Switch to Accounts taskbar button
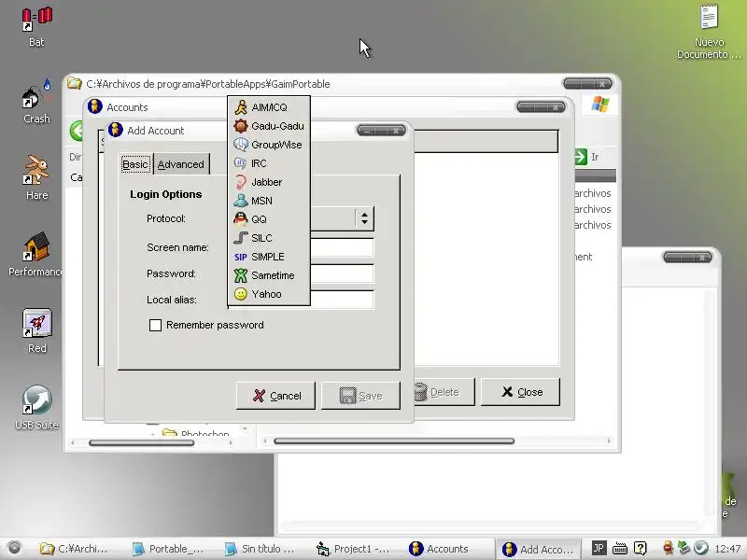The width and height of the screenshot is (747, 560). click(439, 549)
